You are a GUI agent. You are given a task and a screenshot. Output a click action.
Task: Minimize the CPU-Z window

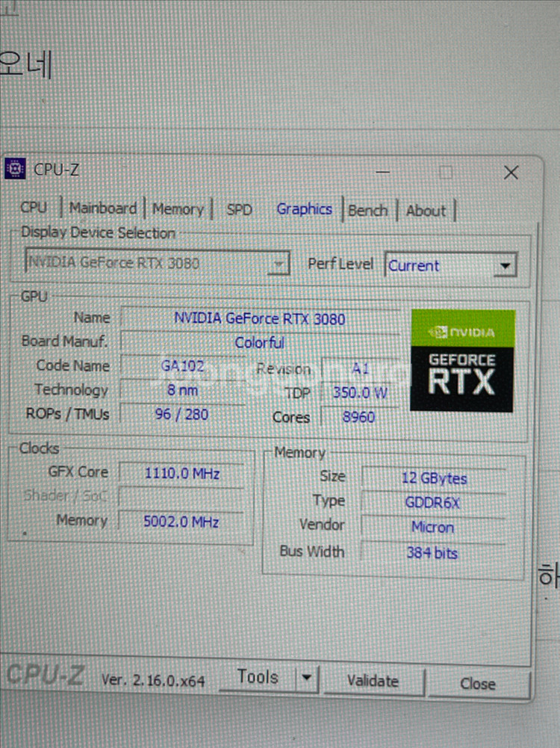(x=383, y=172)
